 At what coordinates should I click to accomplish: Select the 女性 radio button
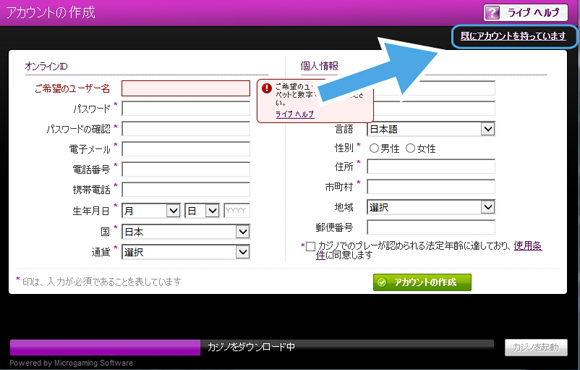click(x=410, y=148)
